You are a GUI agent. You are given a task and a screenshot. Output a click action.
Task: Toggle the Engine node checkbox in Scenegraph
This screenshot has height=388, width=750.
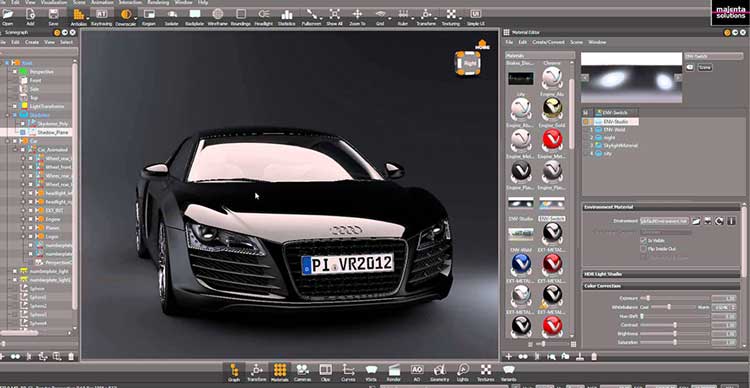pos(30,219)
